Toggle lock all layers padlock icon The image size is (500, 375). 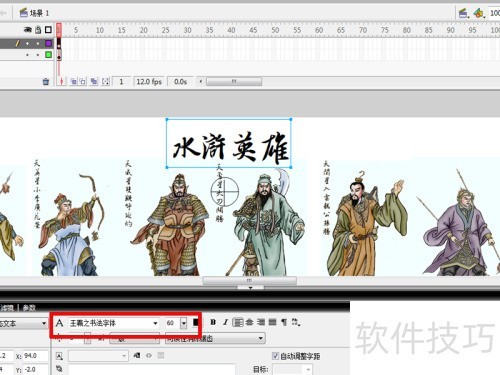pyautogui.click(x=38, y=30)
